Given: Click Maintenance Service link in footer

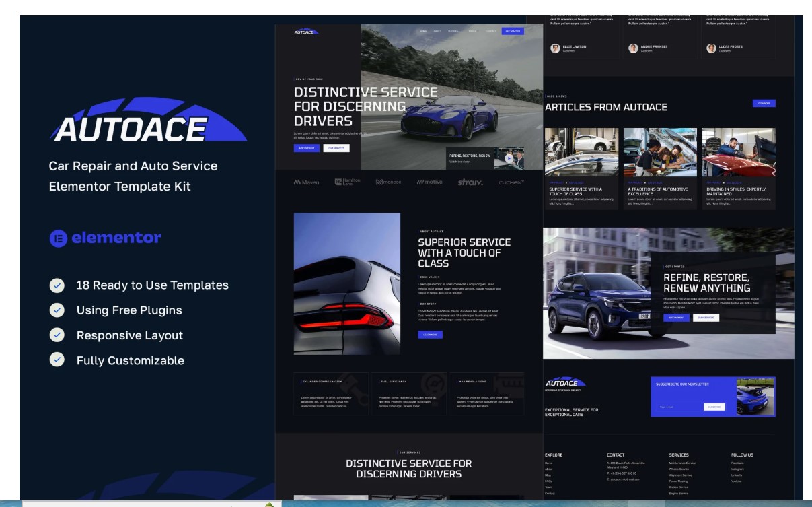Looking at the screenshot, I should pyautogui.click(x=683, y=463).
